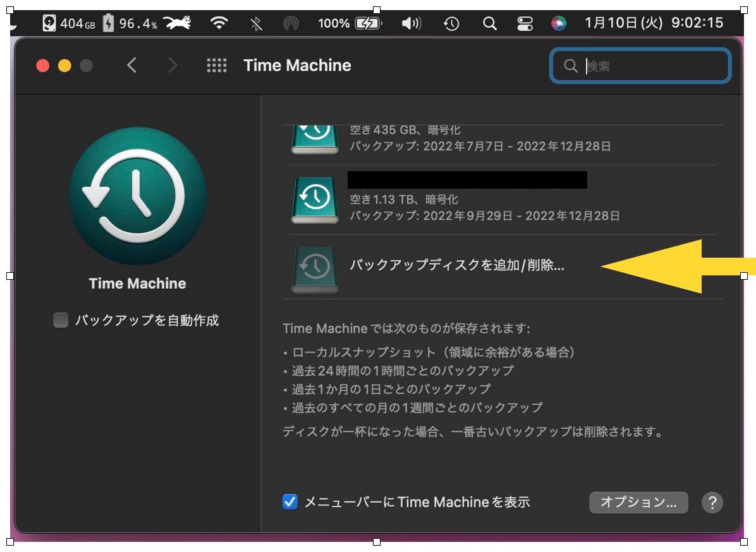This screenshot has width=756, height=552.
Task: Click text 過去のすべての月の1週間ごとのバックアップ
Action: [x=417, y=407]
